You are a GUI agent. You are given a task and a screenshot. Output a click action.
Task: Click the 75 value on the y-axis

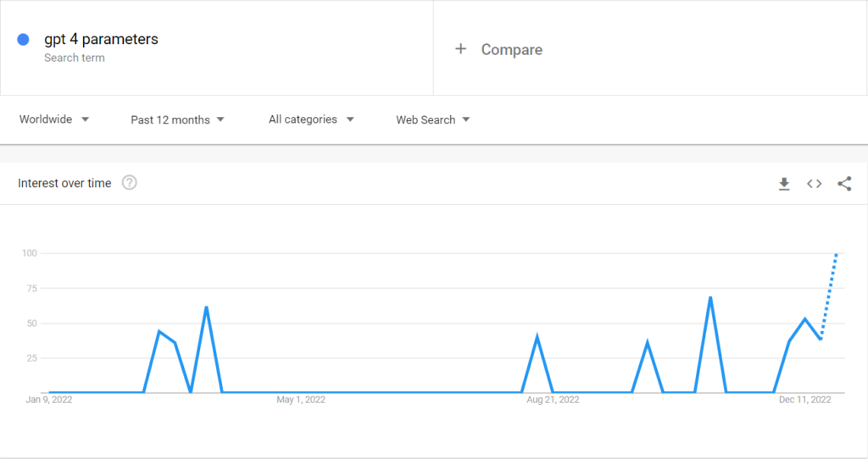point(31,288)
